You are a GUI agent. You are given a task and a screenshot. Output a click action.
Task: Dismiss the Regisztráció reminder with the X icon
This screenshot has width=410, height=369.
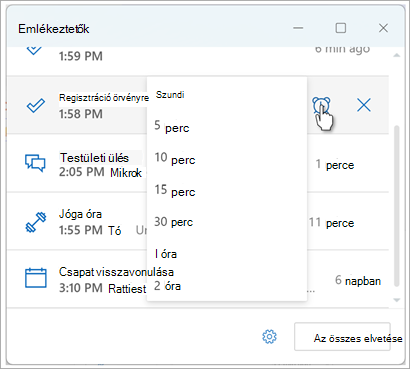click(x=364, y=106)
